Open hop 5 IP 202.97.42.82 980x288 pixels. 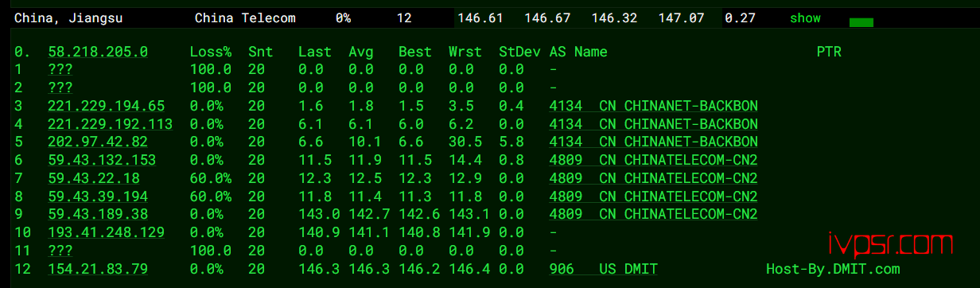pos(98,142)
